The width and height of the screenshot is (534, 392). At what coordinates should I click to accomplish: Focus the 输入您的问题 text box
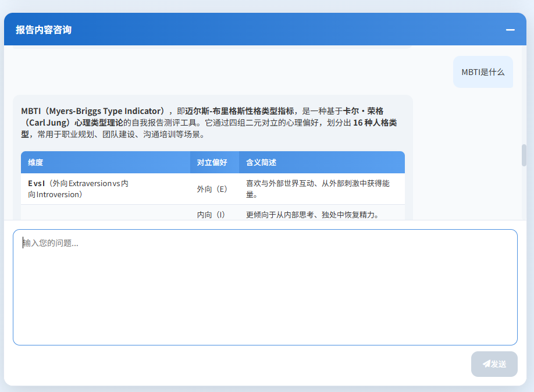265,287
